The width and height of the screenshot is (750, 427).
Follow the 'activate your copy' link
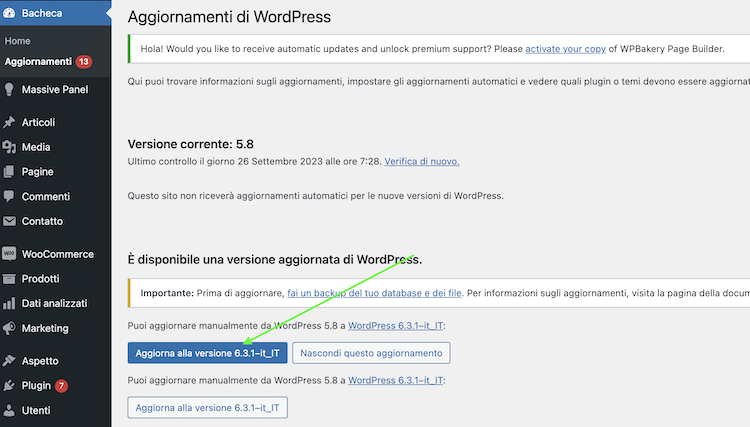[x=565, y=49]
